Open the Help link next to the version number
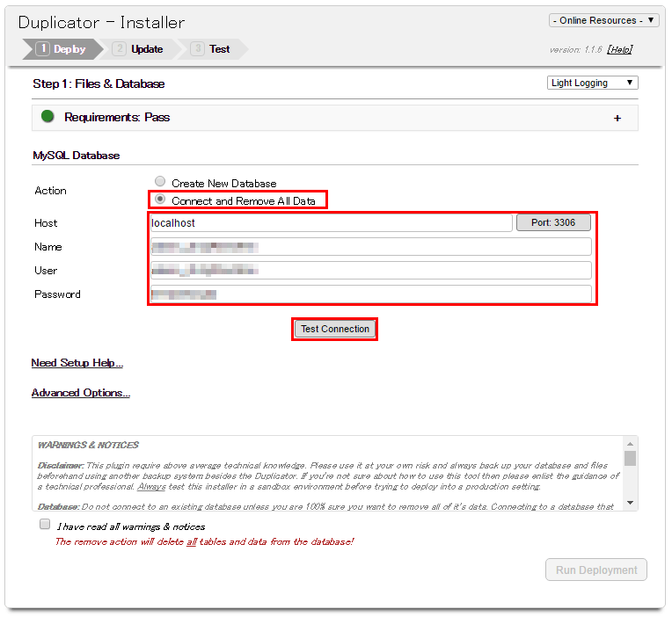The width and height of the screenshot is (672, 617). point(620,50)
